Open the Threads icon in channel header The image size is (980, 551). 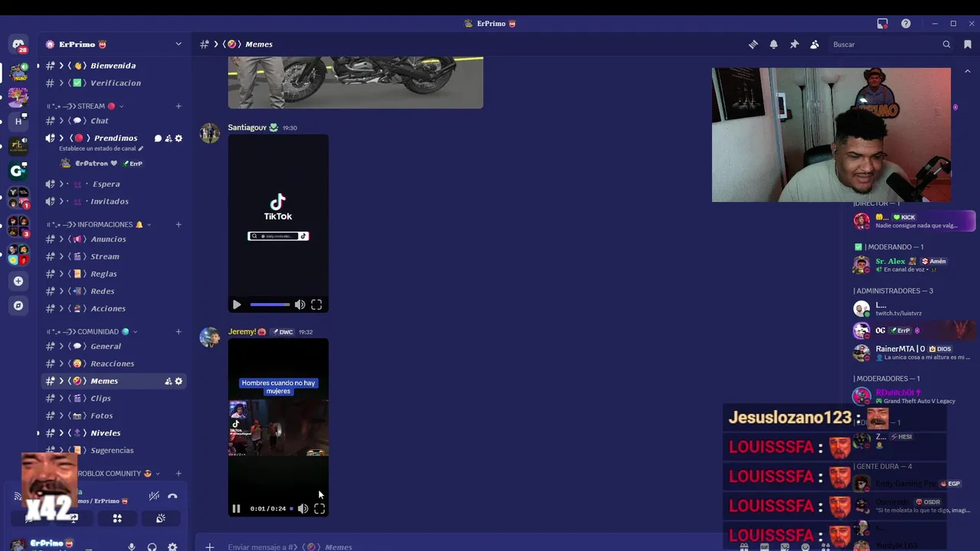[753, 44]
